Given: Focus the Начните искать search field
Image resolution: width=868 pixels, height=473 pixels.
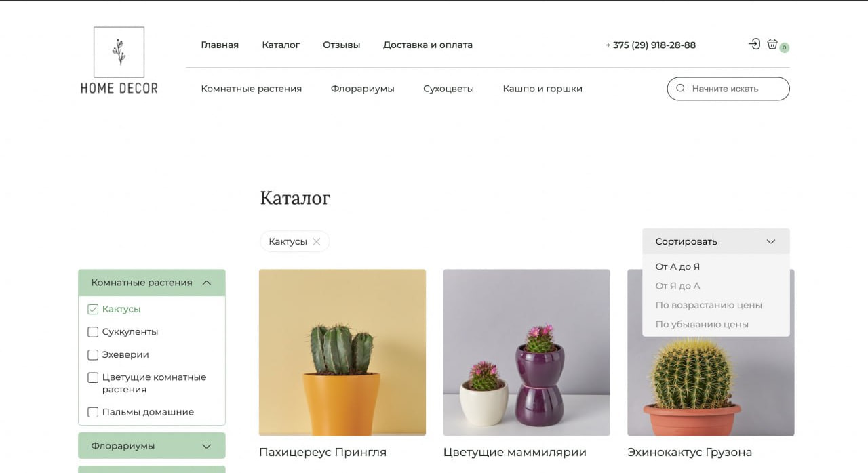Looking at the screenshot, I should [728, 89].
